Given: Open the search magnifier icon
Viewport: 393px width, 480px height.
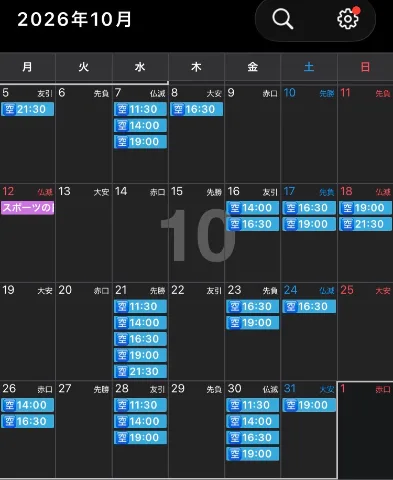Looking at the screenshot, I should [283, 19].
